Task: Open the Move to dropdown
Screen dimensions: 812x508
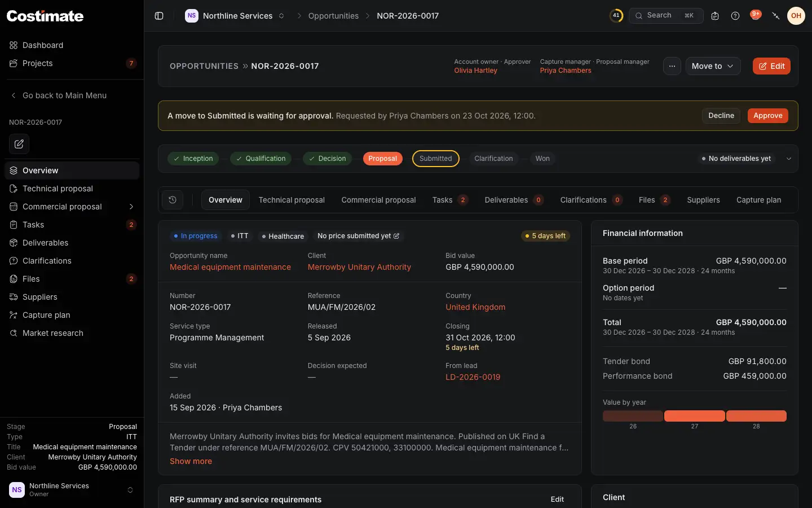Action: 713,66
